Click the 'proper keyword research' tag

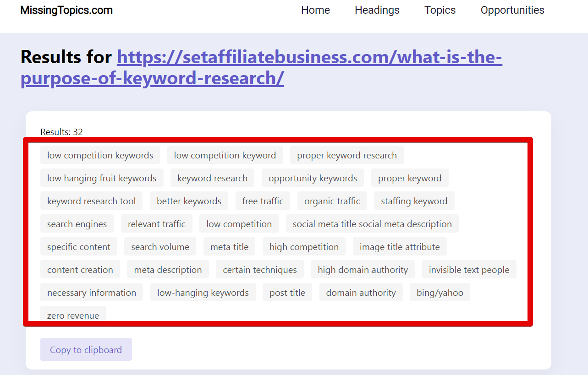pos(347,155)
